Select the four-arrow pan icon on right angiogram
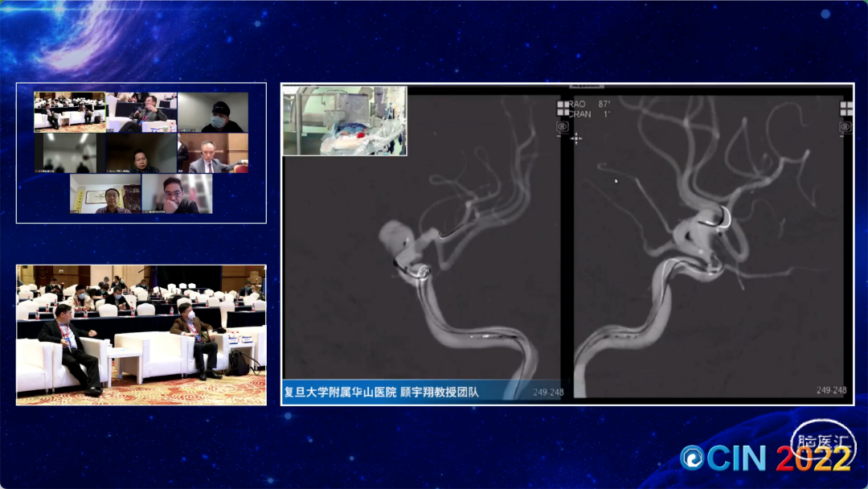 (x=575, y=138)
